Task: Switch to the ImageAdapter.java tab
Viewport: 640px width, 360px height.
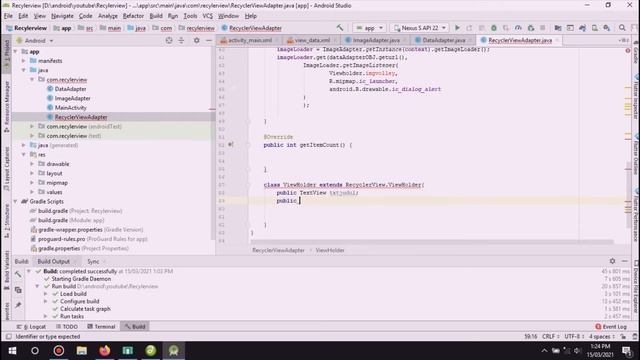Action: pyautogui.click(x=375, y=40)
